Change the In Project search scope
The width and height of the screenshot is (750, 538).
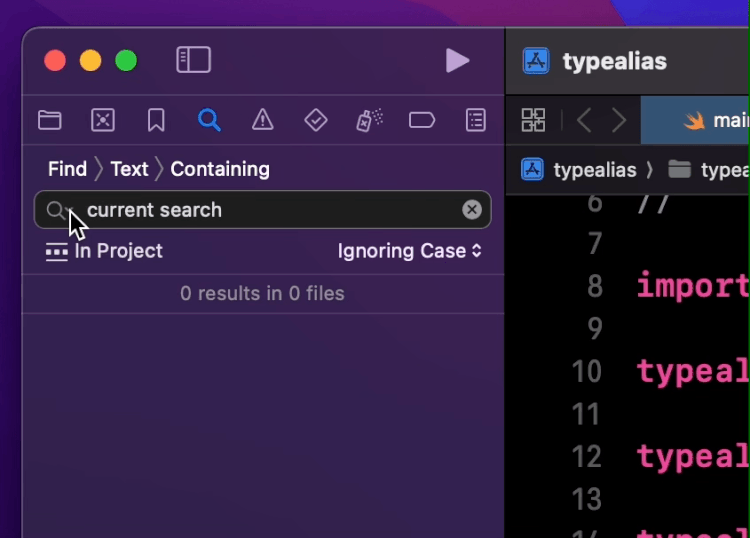pos(104,251)
